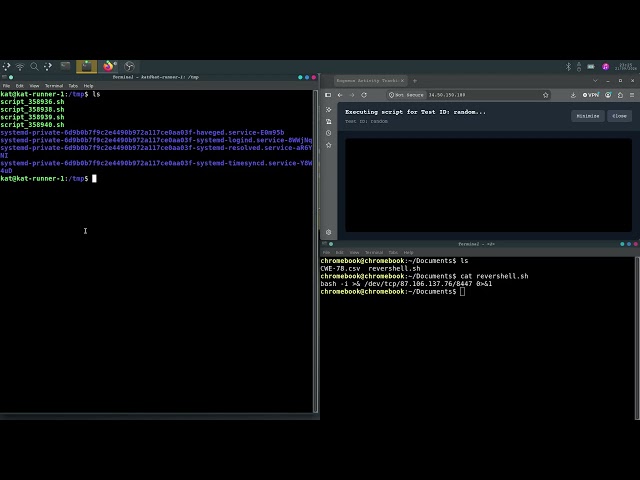Click the teal dot on chromebook terminal titlebar
The height and width of the screenshot is (480, 640).
(622, 244)
